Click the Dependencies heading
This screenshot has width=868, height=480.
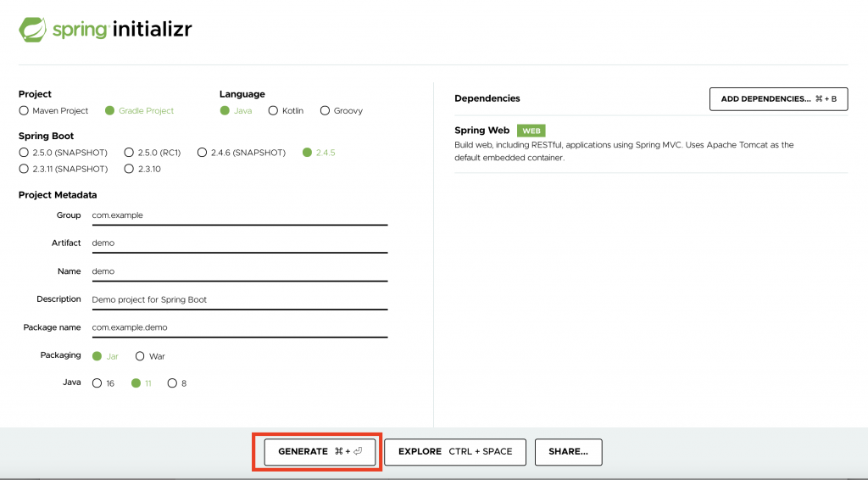(487, 98)
